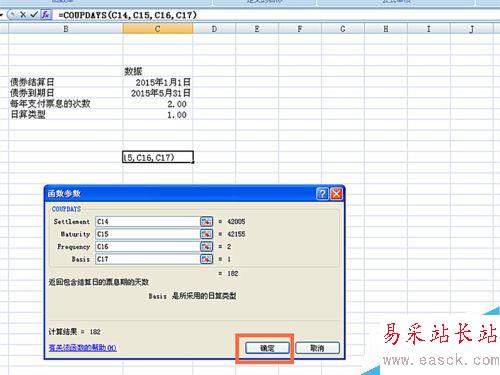500x375 pixels.
Task: Select column B header
Action: [66, 29]
